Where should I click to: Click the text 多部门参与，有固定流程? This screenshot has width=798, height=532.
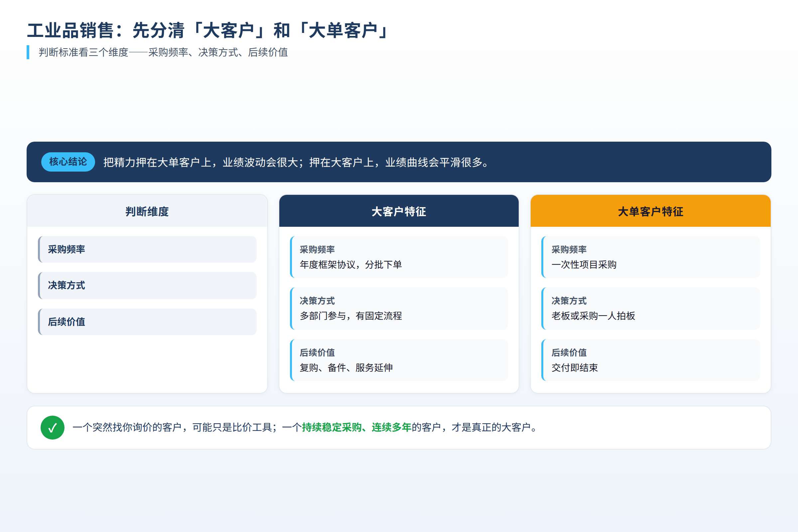coord(351,316)
